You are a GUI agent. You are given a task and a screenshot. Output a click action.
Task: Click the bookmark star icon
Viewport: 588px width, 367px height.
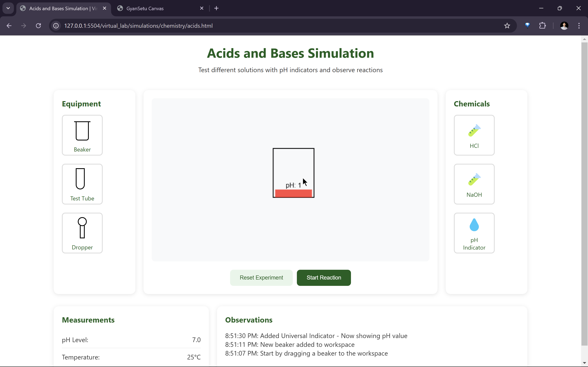coord(507,26)
